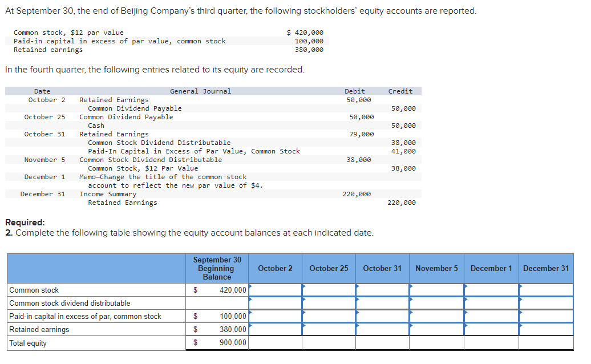Focus Retained earnings cell for October 2
The width and height of the screenshot is (591, 364).
pos(275,329)
